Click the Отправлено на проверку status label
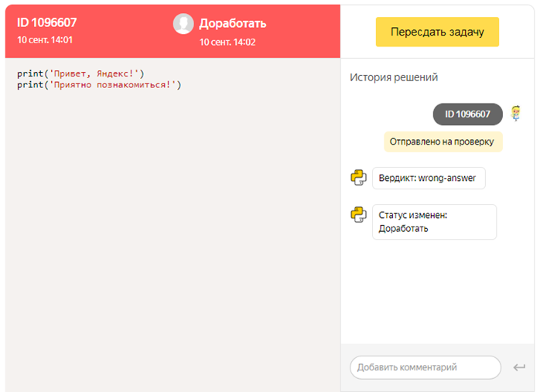The image size is (540, 392). [x=443, y=141]
